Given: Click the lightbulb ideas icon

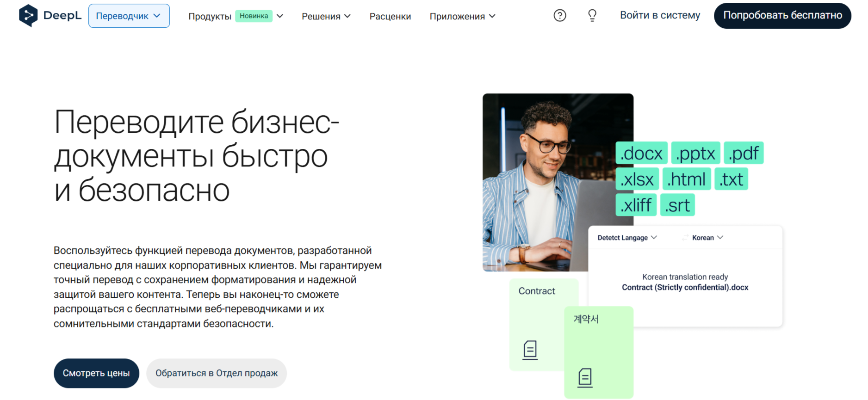Looking at the screenshot, I should (592, 16).
